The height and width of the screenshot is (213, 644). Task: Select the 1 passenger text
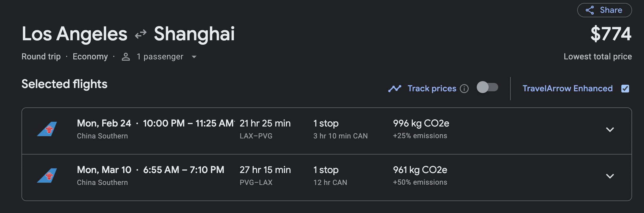pos(160,57)
